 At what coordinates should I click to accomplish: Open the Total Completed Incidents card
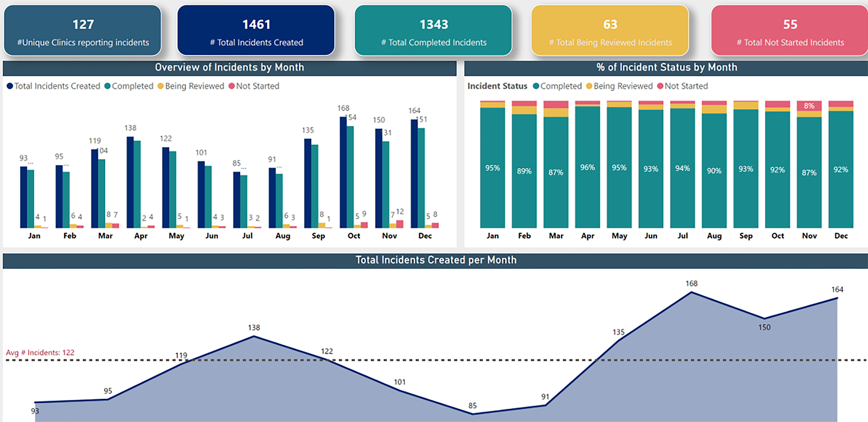[x=433, y=30]
